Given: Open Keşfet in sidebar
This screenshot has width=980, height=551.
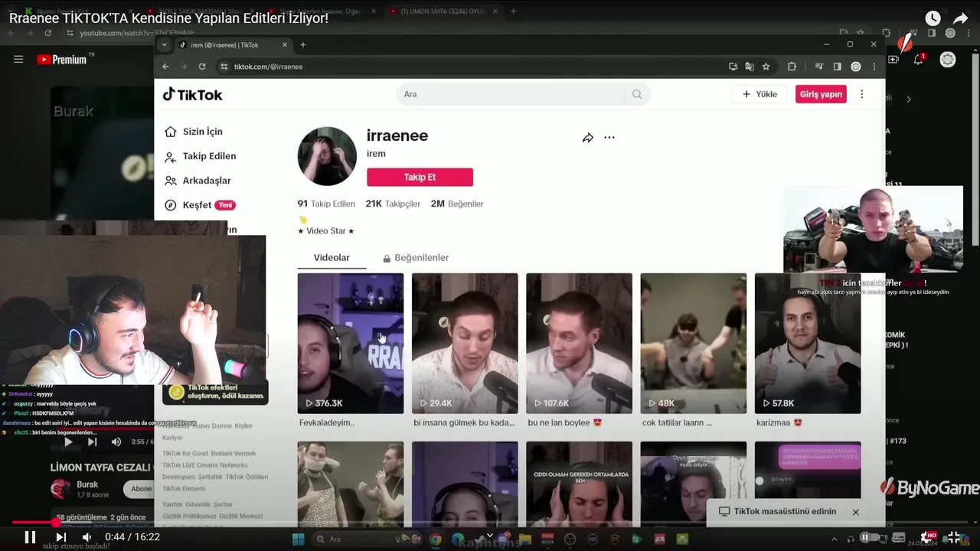Looking at the screenshot, I should click(199, 205).
